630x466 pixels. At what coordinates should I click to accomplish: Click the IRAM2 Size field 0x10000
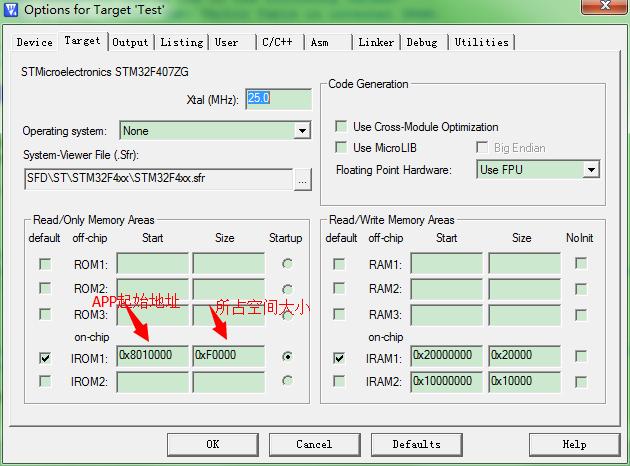point(524,382)
